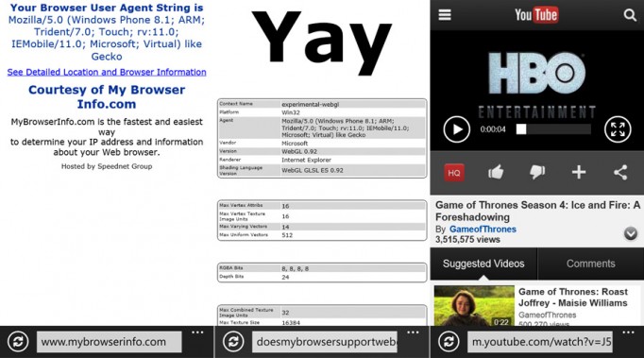Screen dimensions: 644x358
Task: Focus the doesmybrowsersupportwebgl address bar
Action: (x=325, y=342)
